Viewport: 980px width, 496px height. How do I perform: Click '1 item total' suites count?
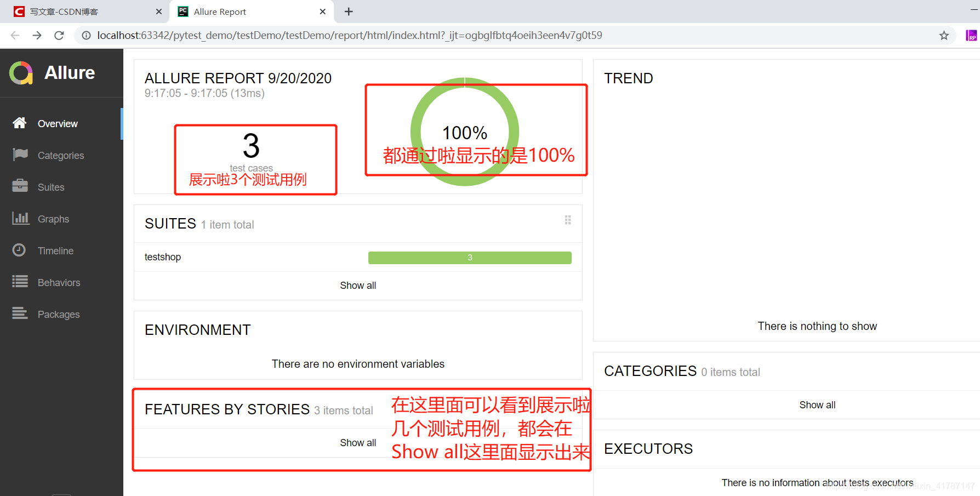(x=227, y=225)
